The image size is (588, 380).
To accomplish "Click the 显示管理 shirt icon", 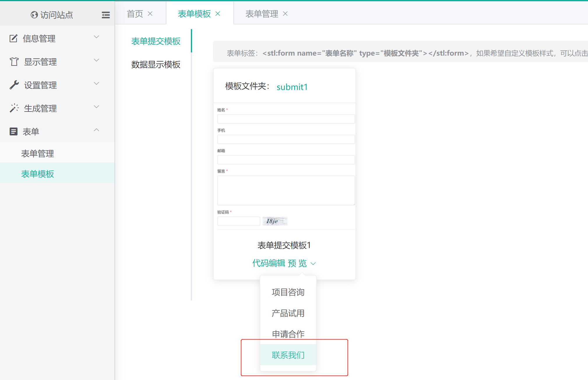I will 14,62.
